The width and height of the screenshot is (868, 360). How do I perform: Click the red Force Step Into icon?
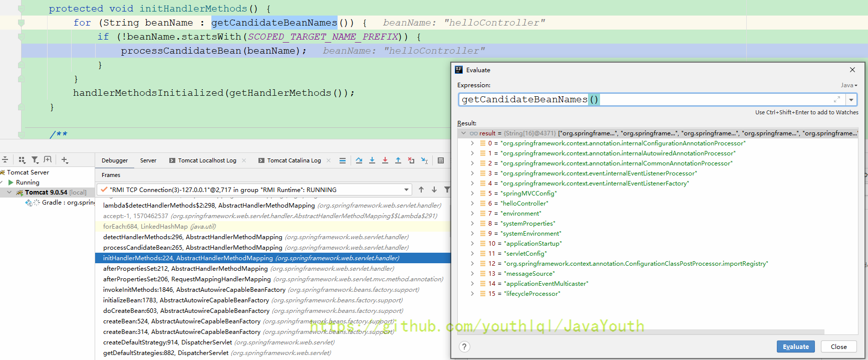coord(385,160)
